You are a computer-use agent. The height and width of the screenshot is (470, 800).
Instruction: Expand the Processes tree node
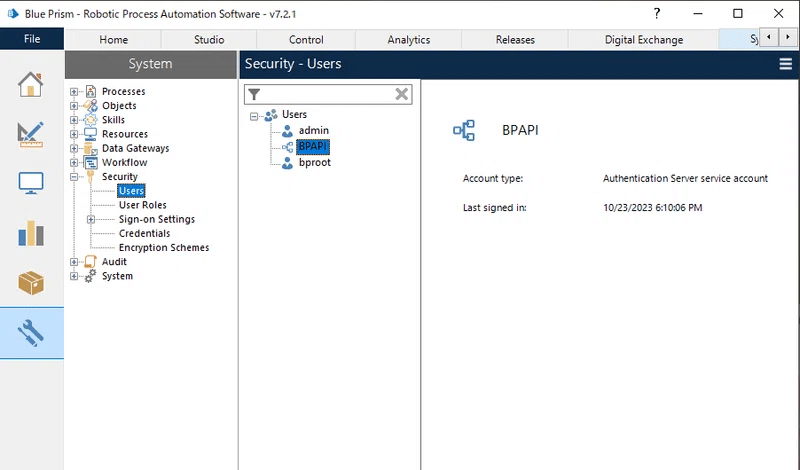[74, 92]
